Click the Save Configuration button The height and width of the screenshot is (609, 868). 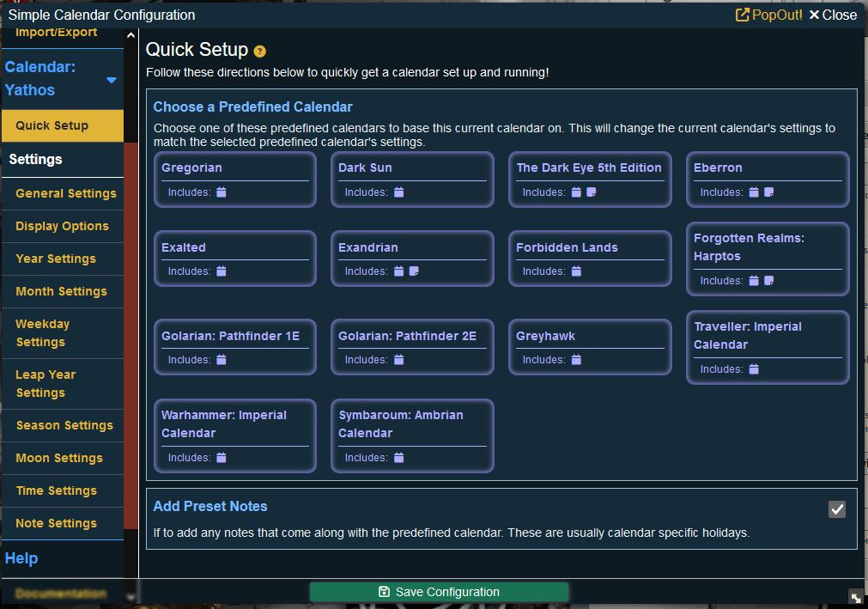point(439,592)
